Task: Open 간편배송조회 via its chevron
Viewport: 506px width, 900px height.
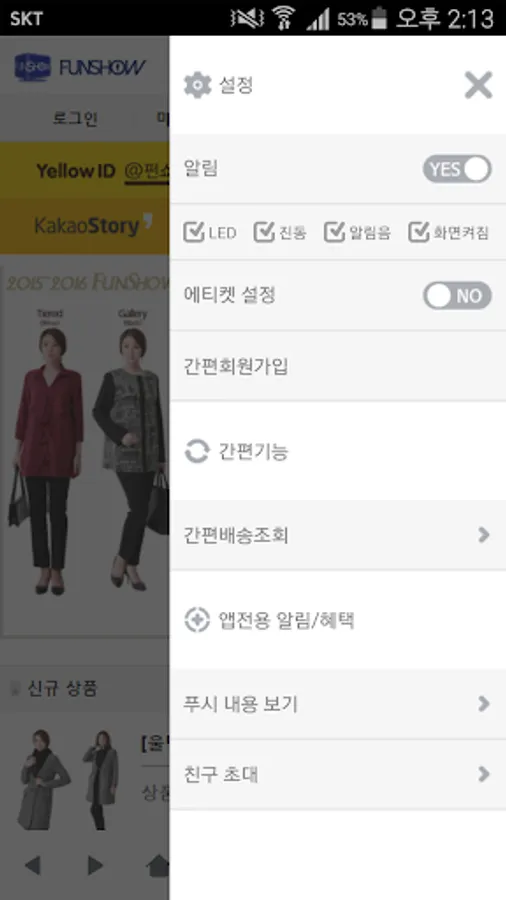Action: point(484,535)
